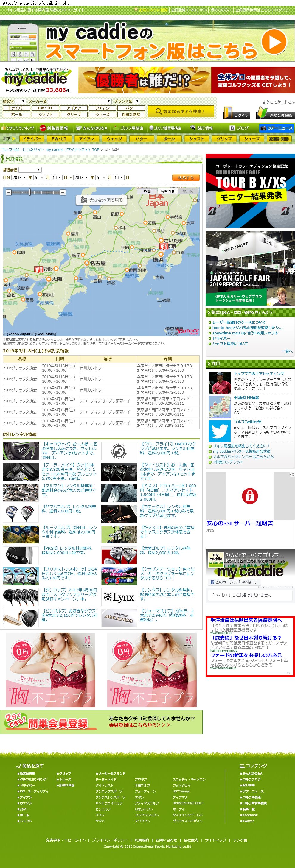Click the shoes filter button in search box
The image size is (295, 868).
click(x=103, y=115)
